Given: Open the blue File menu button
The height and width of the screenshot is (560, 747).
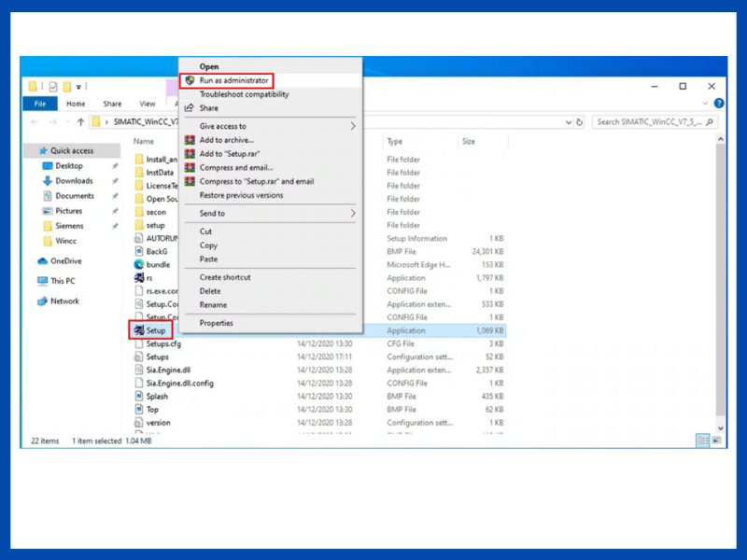Looking at the screenshot, I should click(40, 104).
